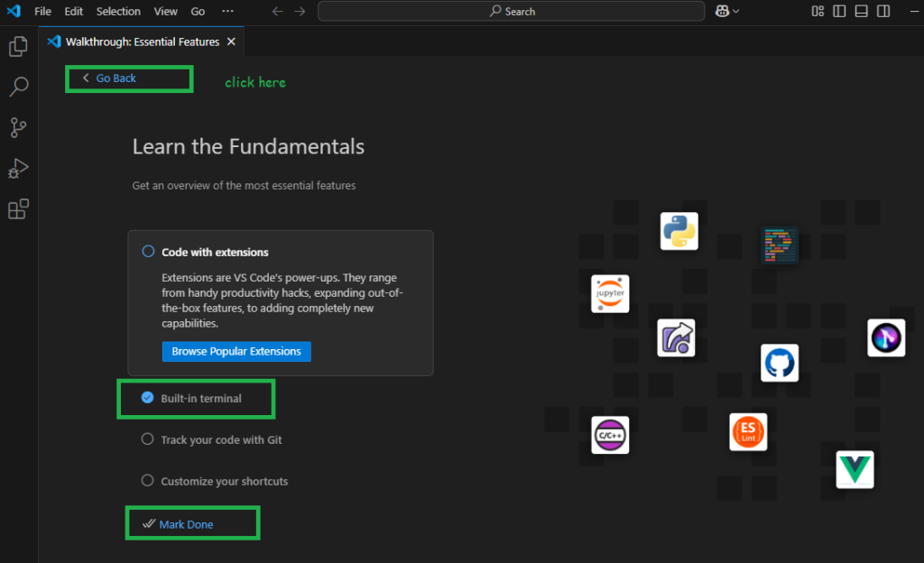Viewport: 924px width, 563px height.
Task: Open the Explorer view in activity bar
Action: (18, 46)
